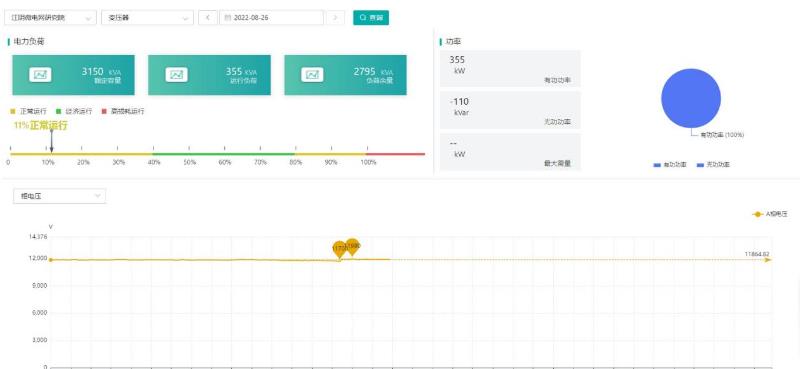
Task: Go to the next date with the right arrow
Action: (335, 17)
